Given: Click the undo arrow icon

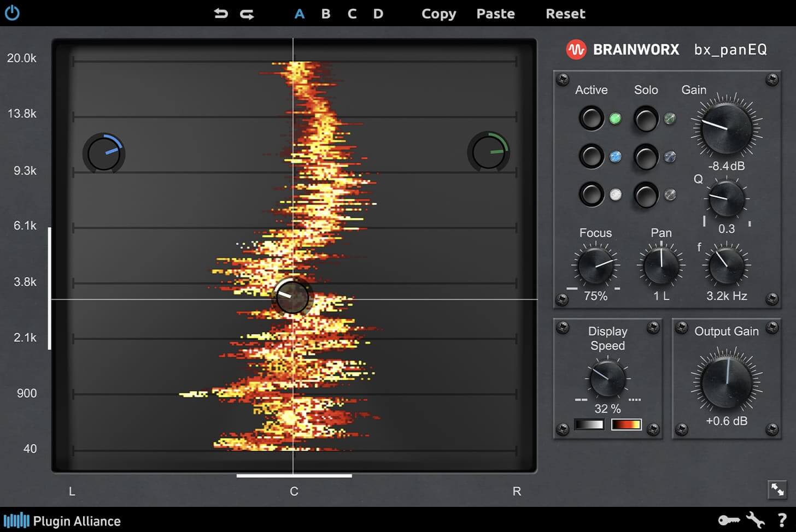Looking at the screenshot, I should (221, 14).
